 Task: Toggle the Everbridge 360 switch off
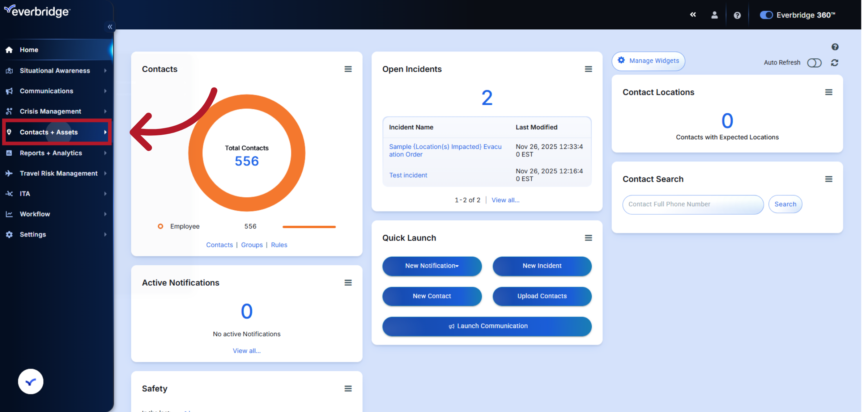[x=766, y=15]
